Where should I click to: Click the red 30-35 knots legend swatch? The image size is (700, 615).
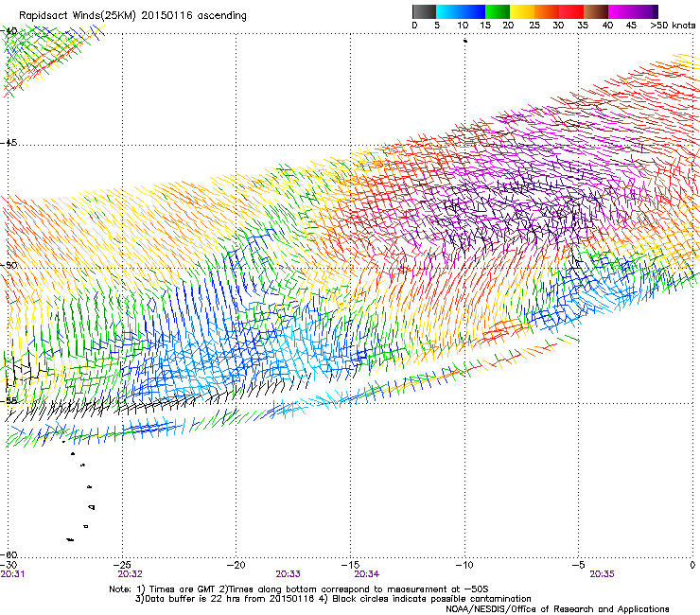coord(571,11)
